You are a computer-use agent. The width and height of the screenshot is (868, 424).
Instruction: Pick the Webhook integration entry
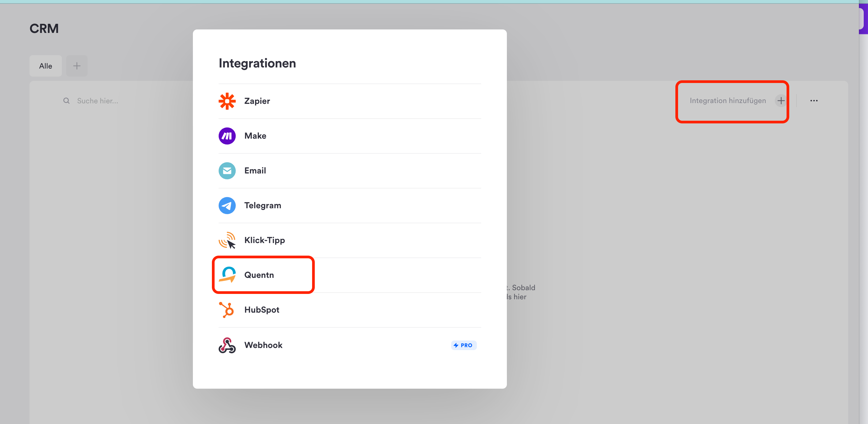[263, 345]
